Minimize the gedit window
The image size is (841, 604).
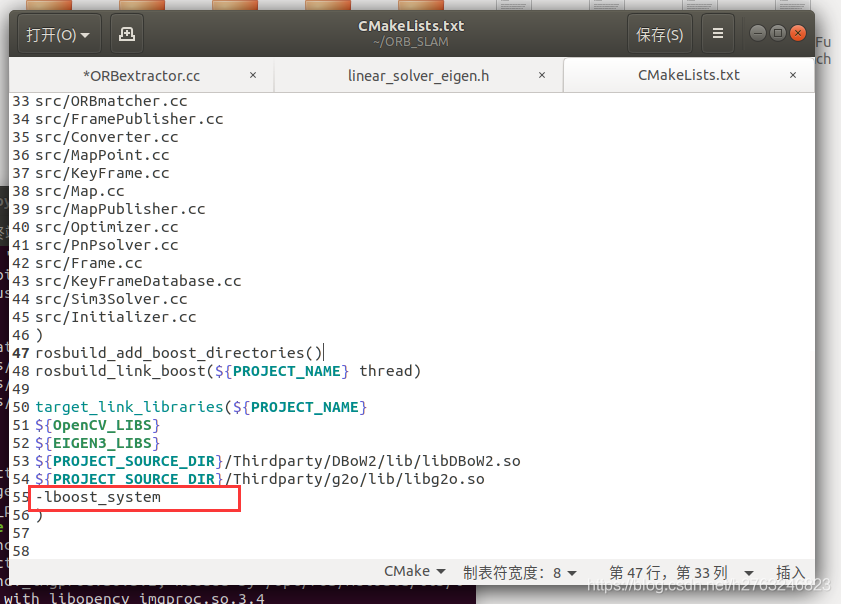click(757, 33)
